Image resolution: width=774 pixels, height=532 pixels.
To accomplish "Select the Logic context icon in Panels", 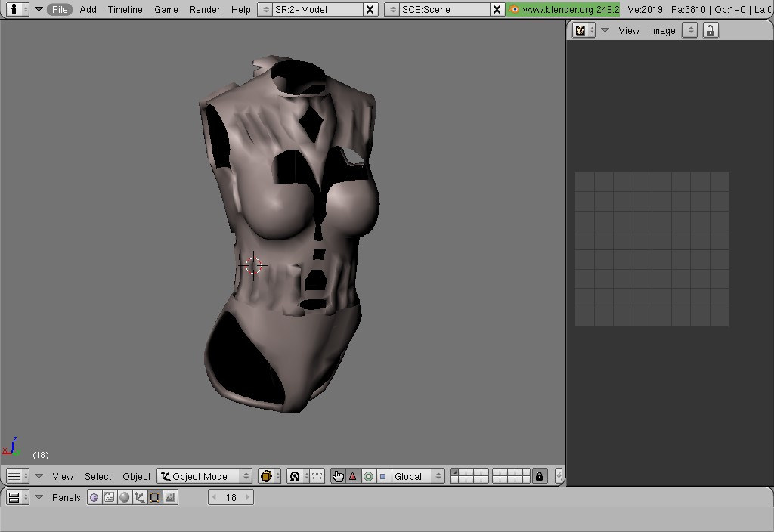I will coord(94,497).
